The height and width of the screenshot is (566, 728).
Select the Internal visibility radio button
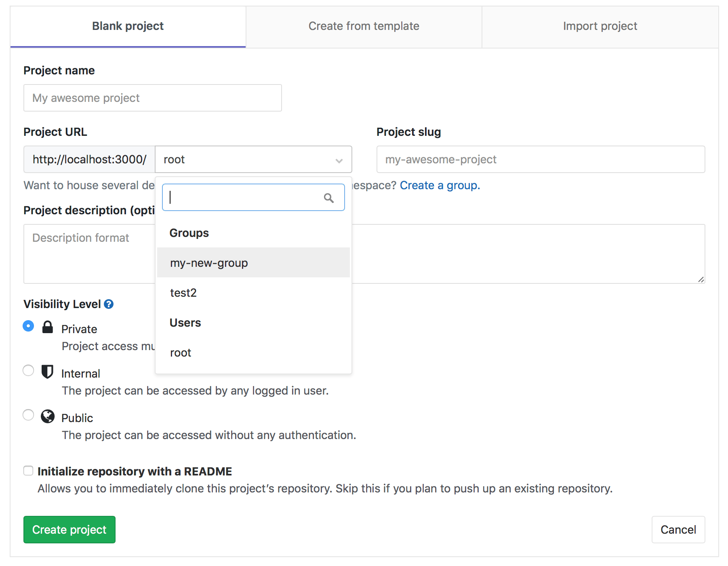28,370
